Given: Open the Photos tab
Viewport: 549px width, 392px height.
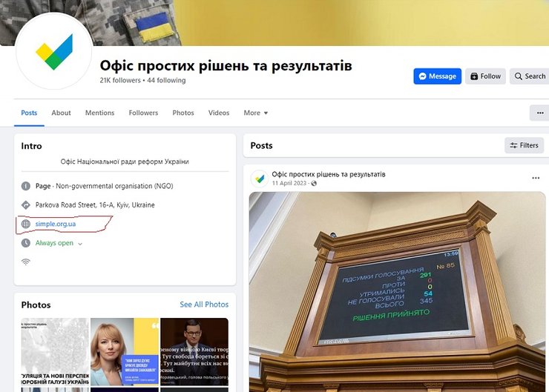Looking at the screenshot, I should pyautogui.click(x=183, y=113).
